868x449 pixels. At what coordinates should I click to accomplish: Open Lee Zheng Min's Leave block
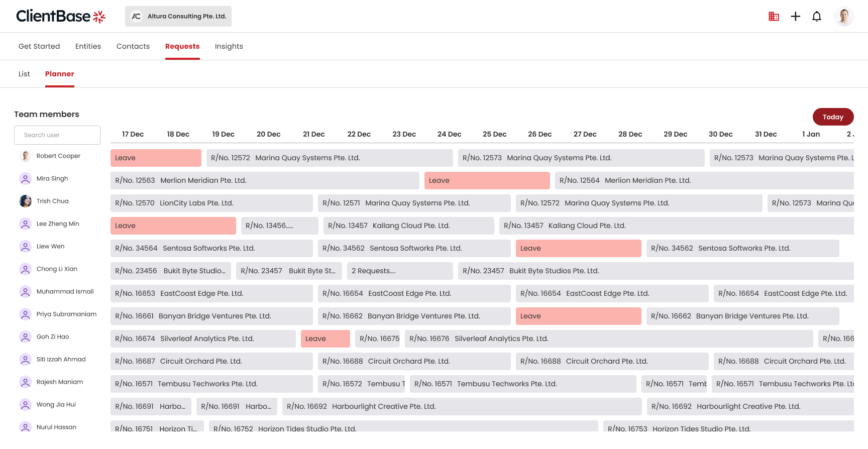(173, 226)
